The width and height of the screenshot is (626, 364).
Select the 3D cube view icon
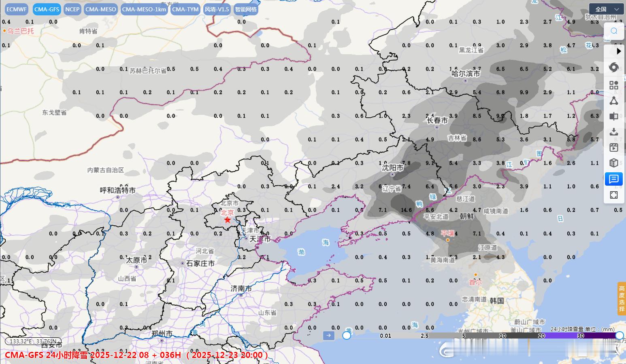point(614,163)
